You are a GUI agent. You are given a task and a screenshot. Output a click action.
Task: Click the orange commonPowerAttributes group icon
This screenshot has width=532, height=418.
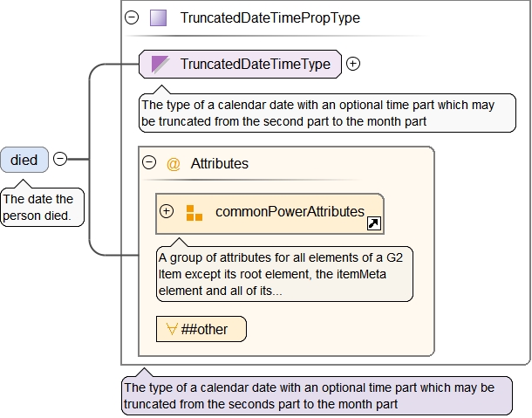[x=194, y=212]
